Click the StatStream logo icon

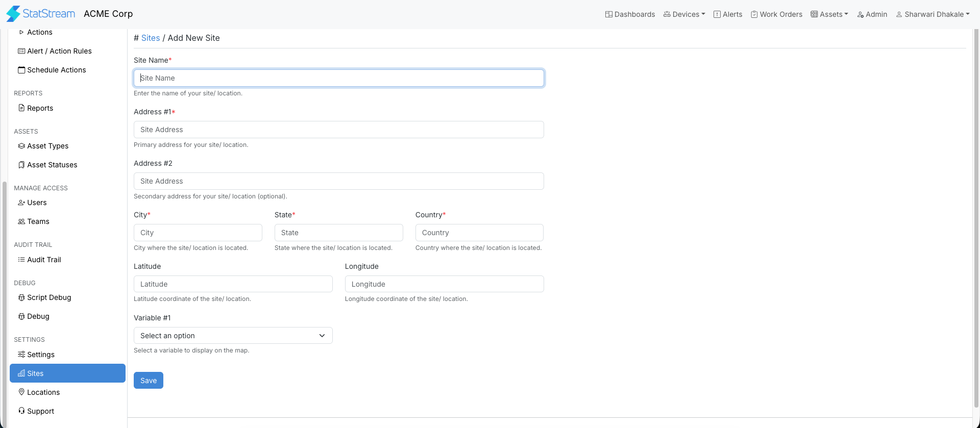point(14,14)
